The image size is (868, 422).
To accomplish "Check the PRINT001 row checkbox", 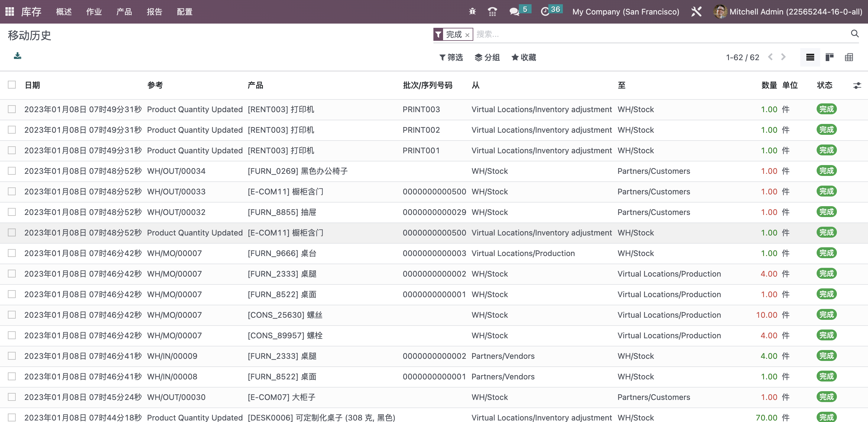I will point(12,150).
